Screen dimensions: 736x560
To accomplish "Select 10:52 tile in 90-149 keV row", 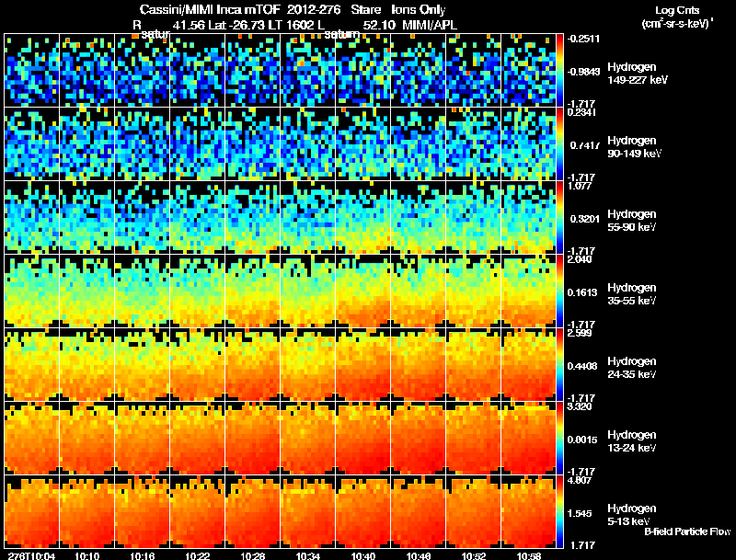I will (x=474, y=144).
